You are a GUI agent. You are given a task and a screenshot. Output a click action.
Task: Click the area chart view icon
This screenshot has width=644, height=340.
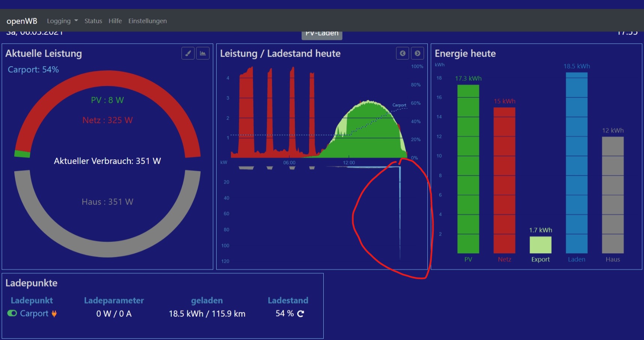point(203,53)
